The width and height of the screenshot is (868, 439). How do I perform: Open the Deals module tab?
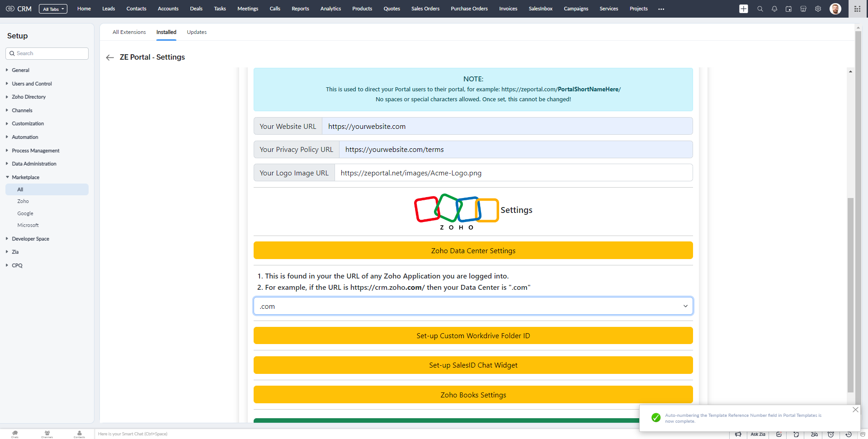(196, 9)
